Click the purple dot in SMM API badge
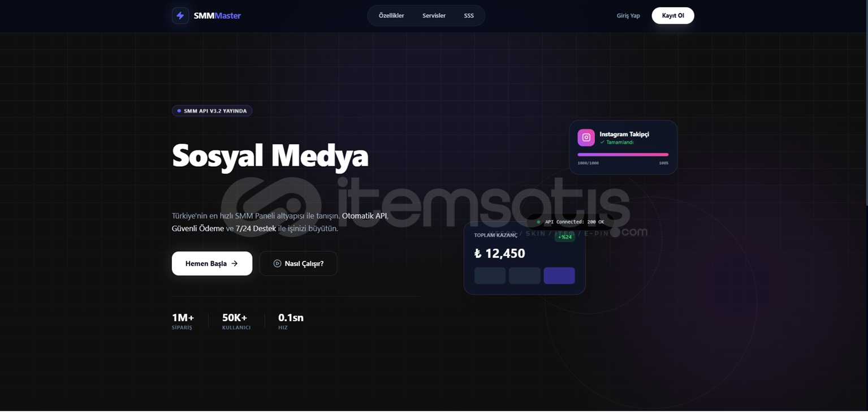 (x=179, y=111)
